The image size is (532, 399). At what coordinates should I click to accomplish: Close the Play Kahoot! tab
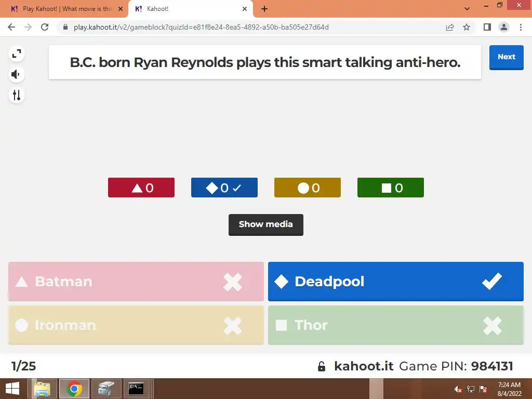coord(121,9)
